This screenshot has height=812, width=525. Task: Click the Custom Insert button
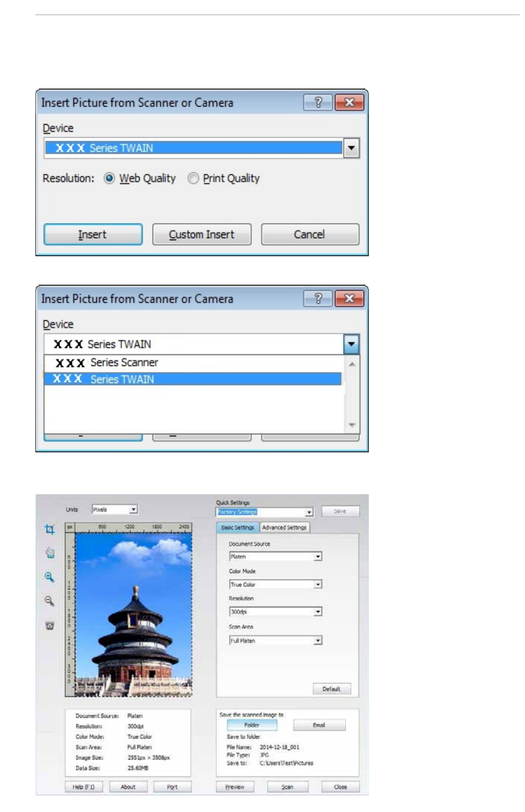click(x=202, y=234)
